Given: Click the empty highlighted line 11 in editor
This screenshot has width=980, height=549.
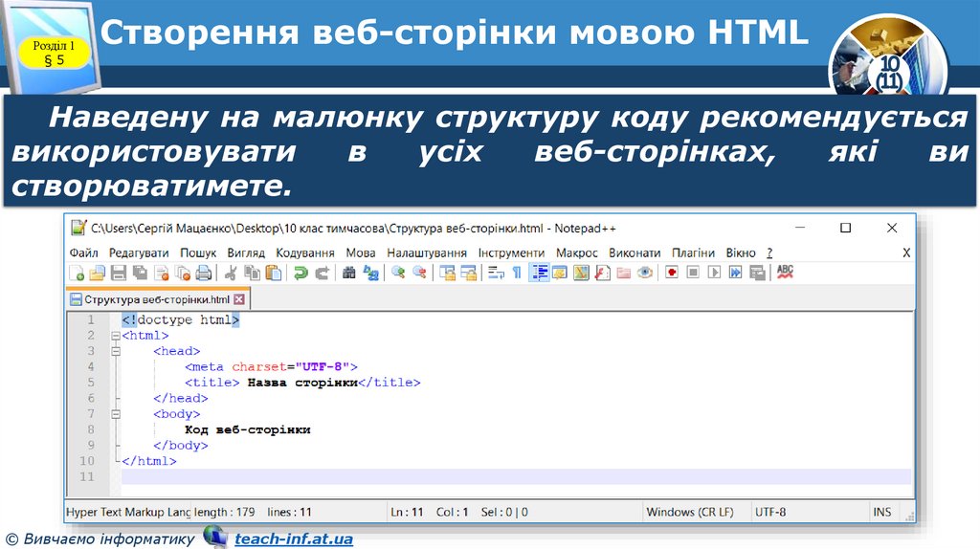Looking at the screenshot, I should pyautogui.click(x=516, y=476).
